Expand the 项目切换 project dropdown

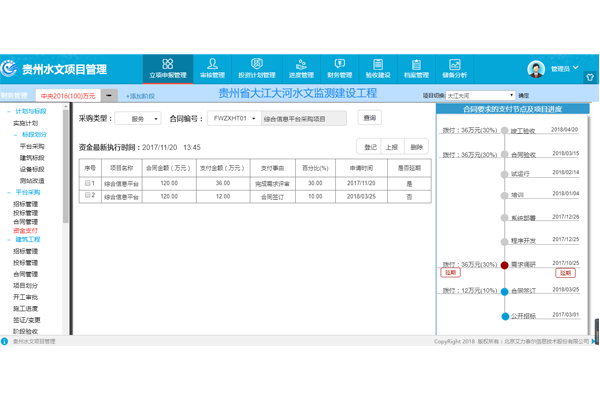[480, 96]
